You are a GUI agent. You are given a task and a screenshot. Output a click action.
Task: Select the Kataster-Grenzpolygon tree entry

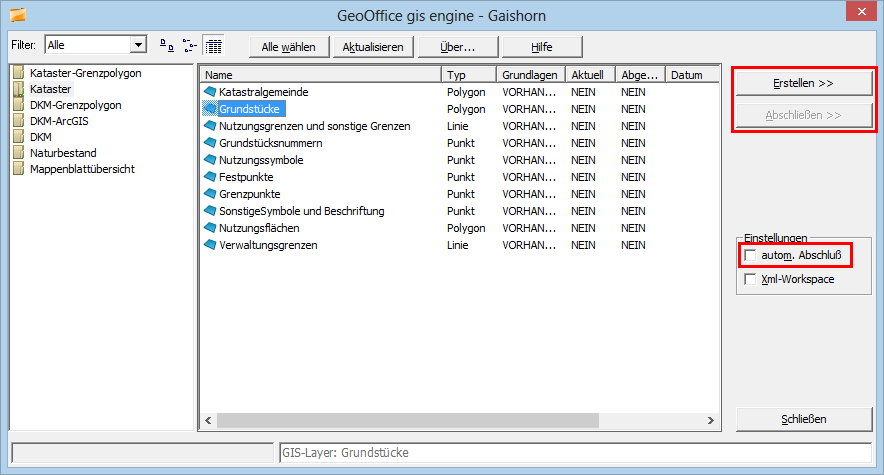tap(86, 73)
